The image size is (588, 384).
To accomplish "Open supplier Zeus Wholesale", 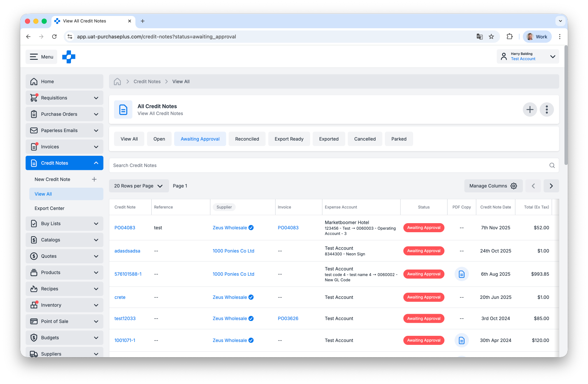I will pos(230,228).
